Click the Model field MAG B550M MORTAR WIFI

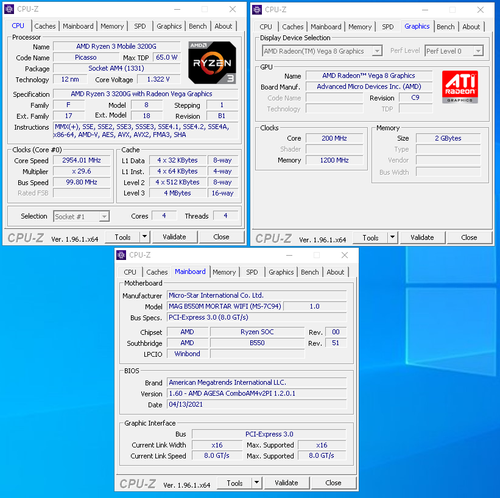(x=225, y=306)
